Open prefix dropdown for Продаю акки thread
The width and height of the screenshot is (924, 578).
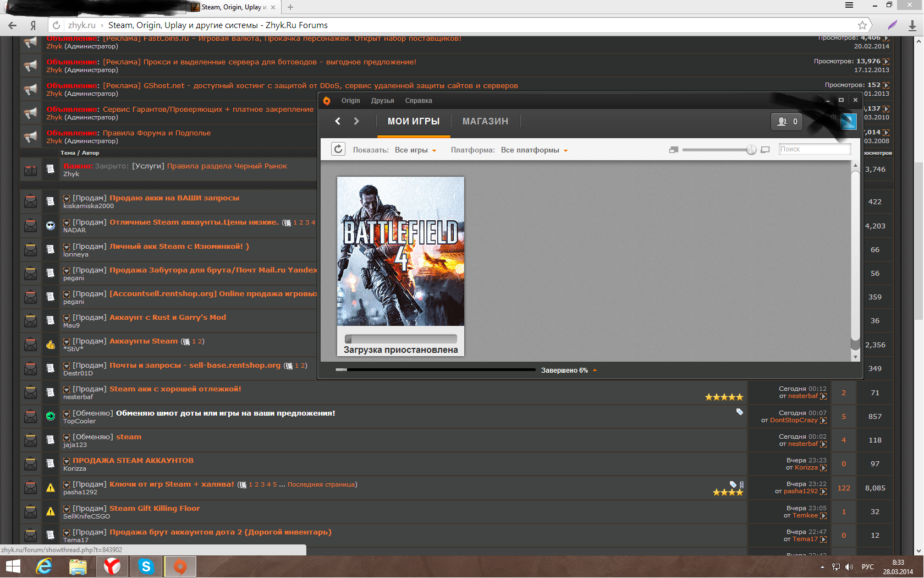pos(67,198)
